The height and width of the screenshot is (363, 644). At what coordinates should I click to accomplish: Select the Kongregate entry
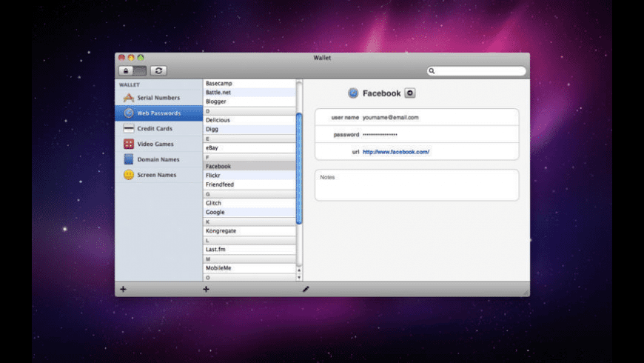click(249, 230)
